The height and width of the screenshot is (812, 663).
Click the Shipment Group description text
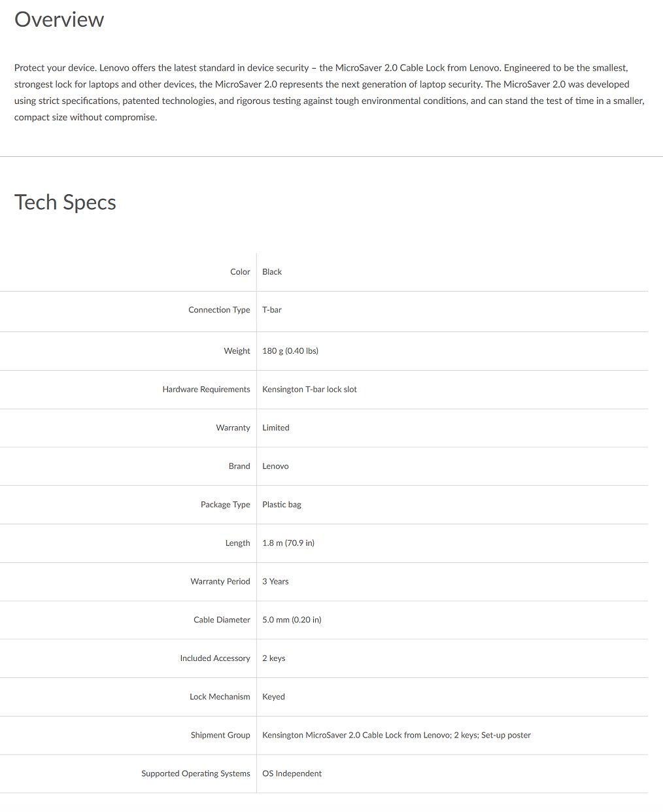click(x=396, y=736)
